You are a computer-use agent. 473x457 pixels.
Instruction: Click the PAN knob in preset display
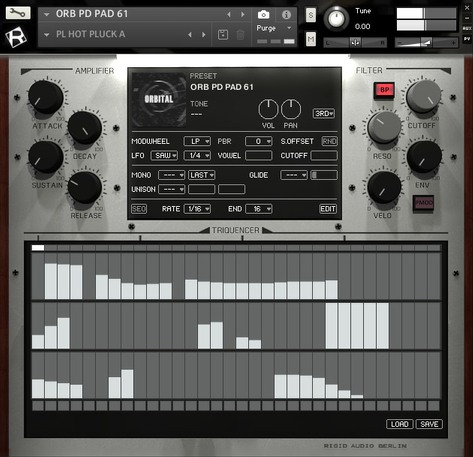point(291,109)
